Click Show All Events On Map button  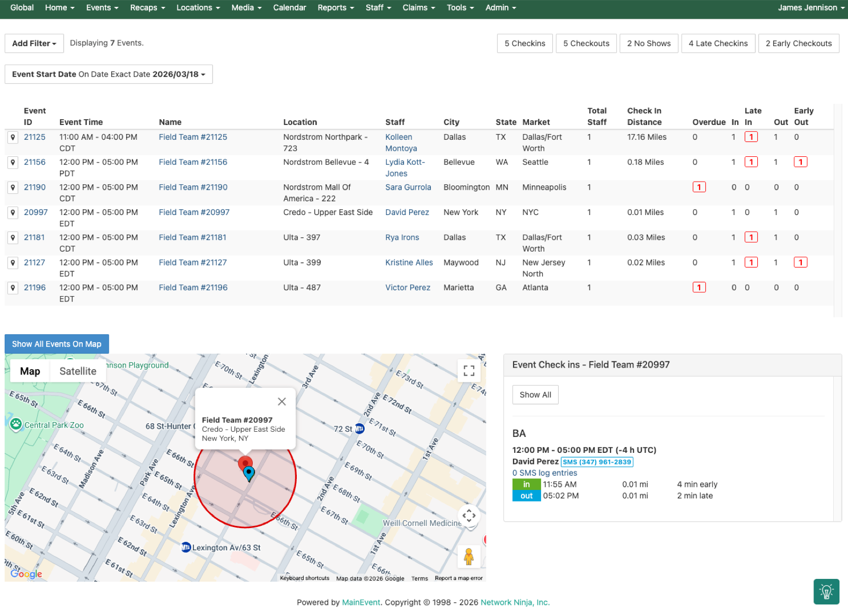57,344
